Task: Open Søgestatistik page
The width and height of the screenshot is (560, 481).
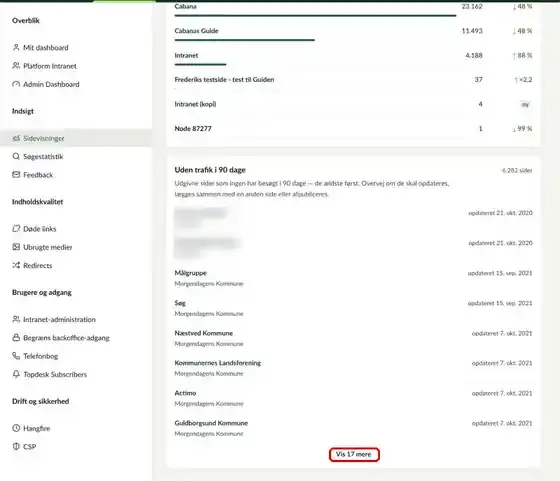Action: [43, 156]
